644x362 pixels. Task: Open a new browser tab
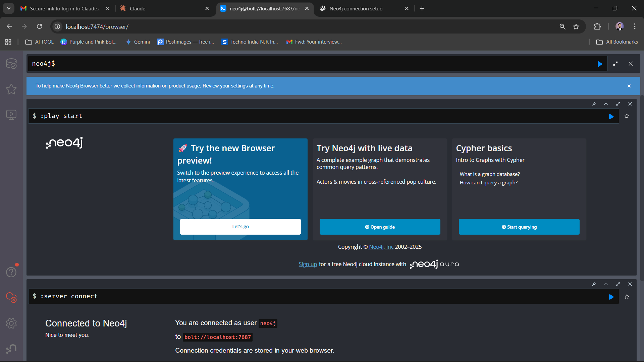click(422, 8)
